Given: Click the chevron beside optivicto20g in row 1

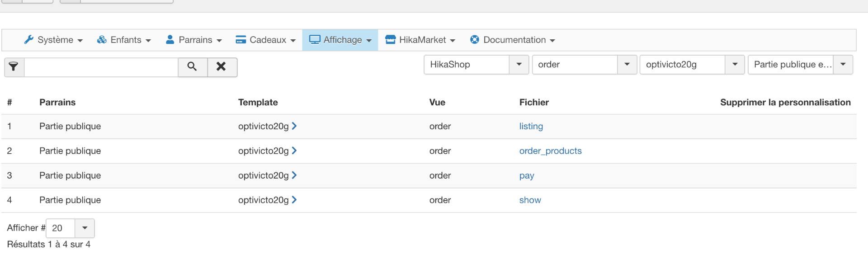Looking at the screenshot, I should (x=294, y=126).
